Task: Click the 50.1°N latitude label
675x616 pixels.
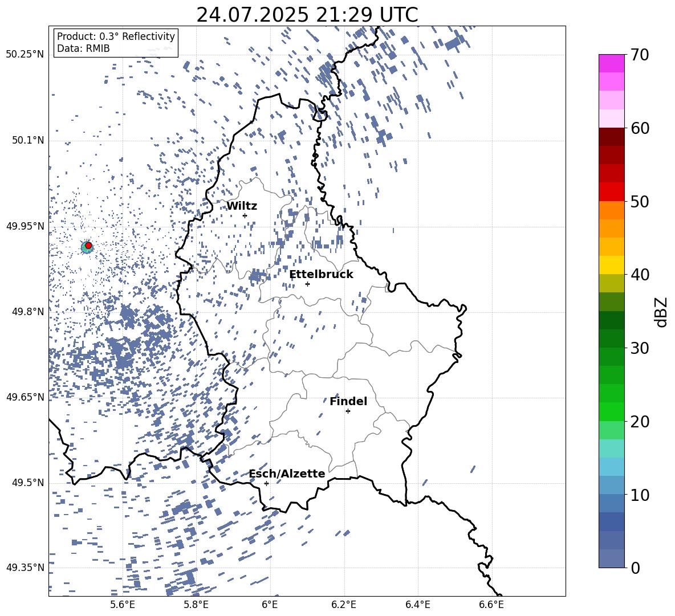Action: tap(27, 140)
